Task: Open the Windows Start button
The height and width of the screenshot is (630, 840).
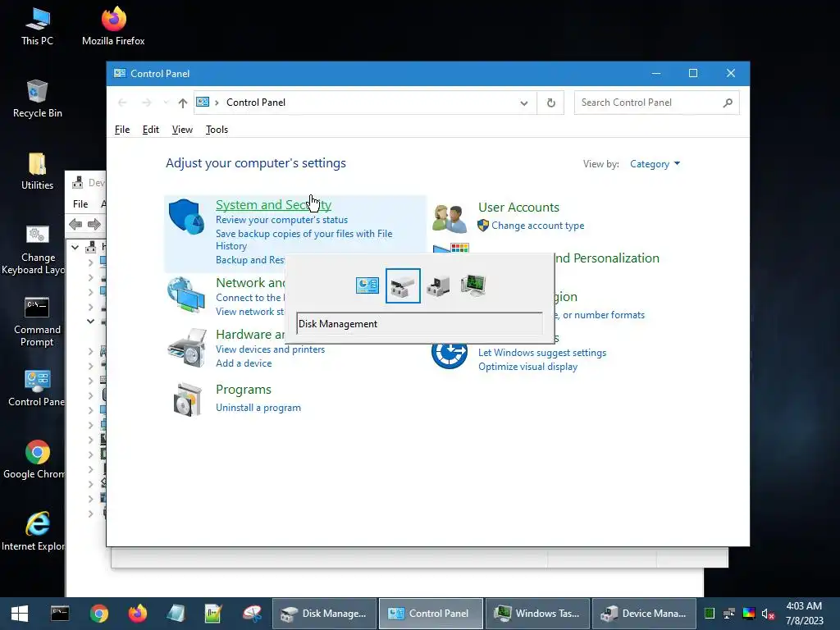Action: pos(20,614)
